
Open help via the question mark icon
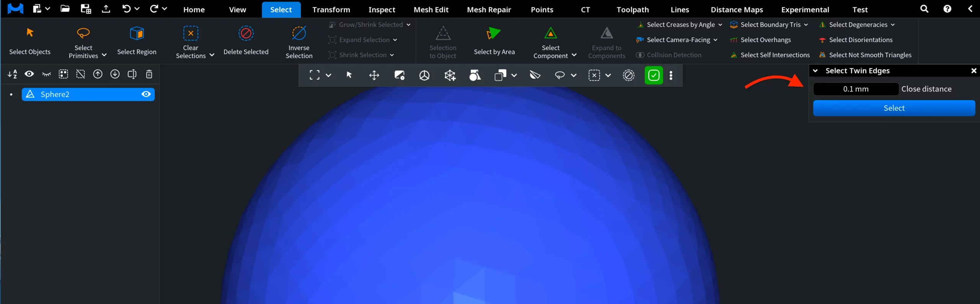pyautogui.click(x=947, y=9)
